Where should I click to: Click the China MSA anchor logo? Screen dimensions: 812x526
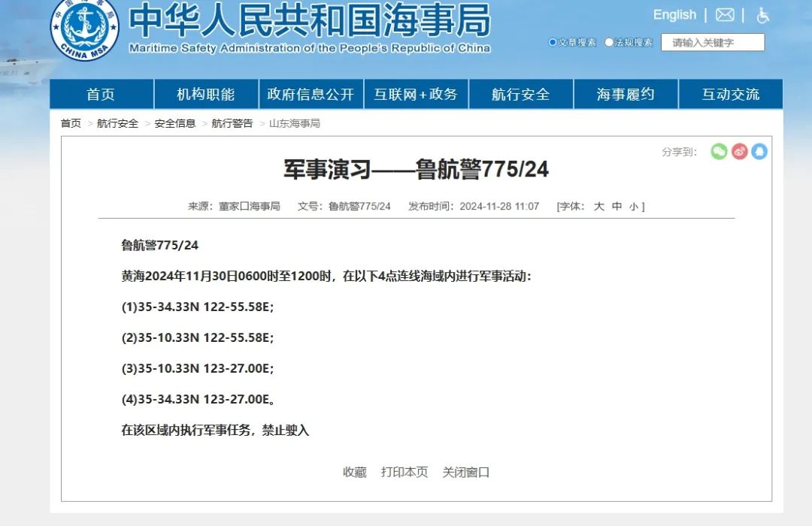point(84,29)
